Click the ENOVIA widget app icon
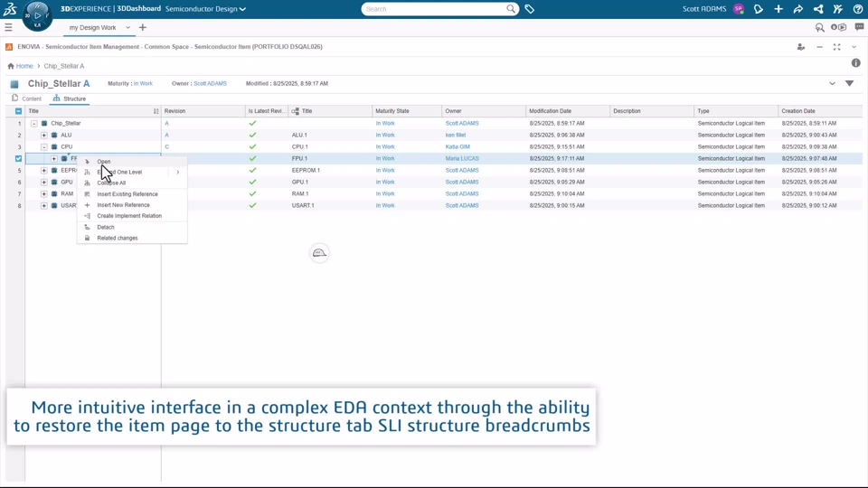Image resolution: width=868 pixels, height=488 pixels. coord(9,47)
